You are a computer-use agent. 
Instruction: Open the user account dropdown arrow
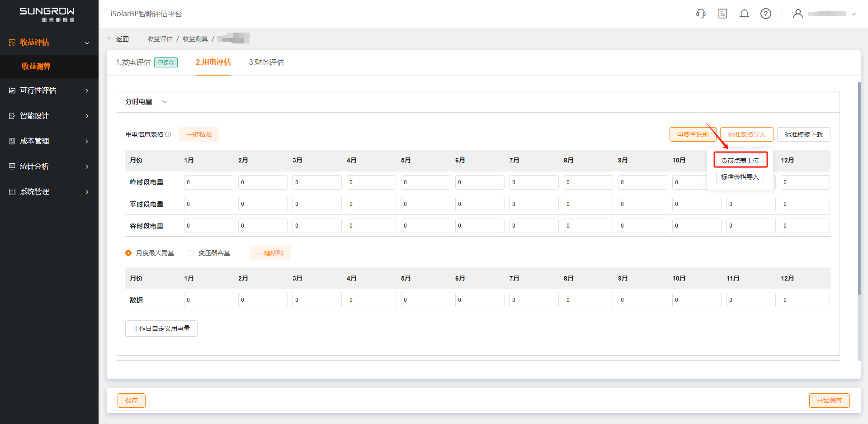click(854, 14)
